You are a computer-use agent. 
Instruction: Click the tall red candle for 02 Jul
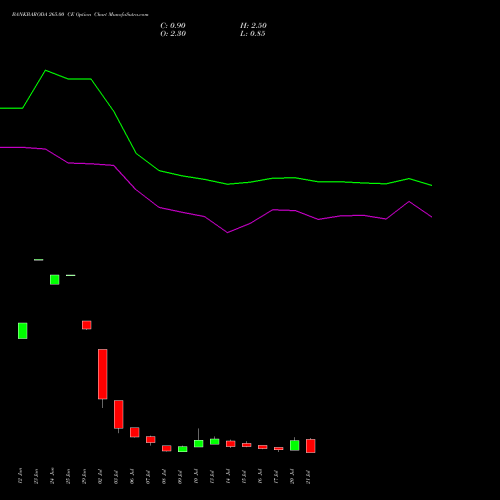(103, 374)
